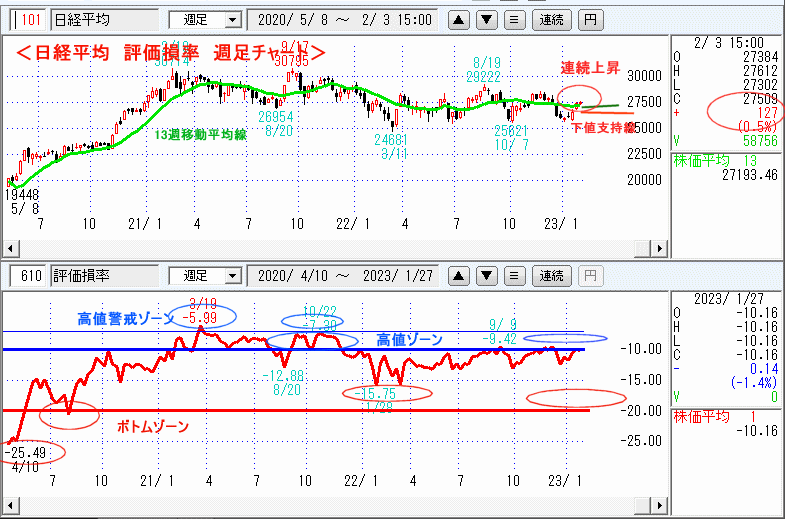The height and width of the screenshot is (519, 785).
Task: Click the 評価損率 name field
Action: tap(105, 276)
